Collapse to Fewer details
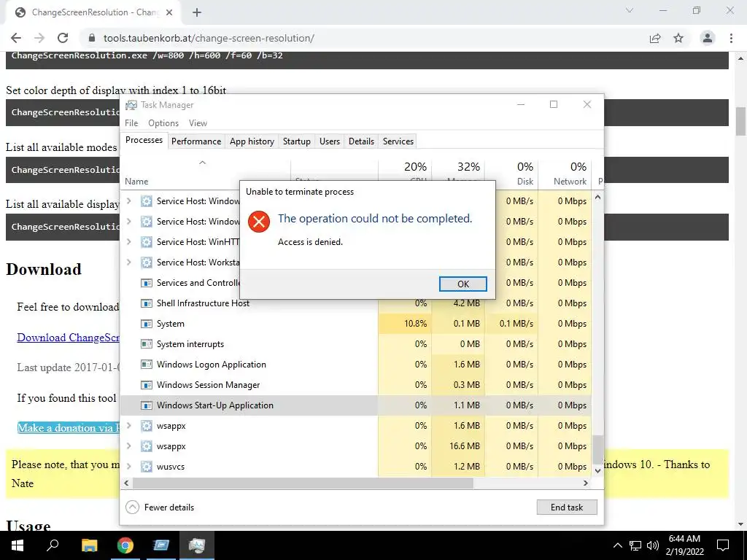This screenshot has height=560, width=747. pos(160,507)
